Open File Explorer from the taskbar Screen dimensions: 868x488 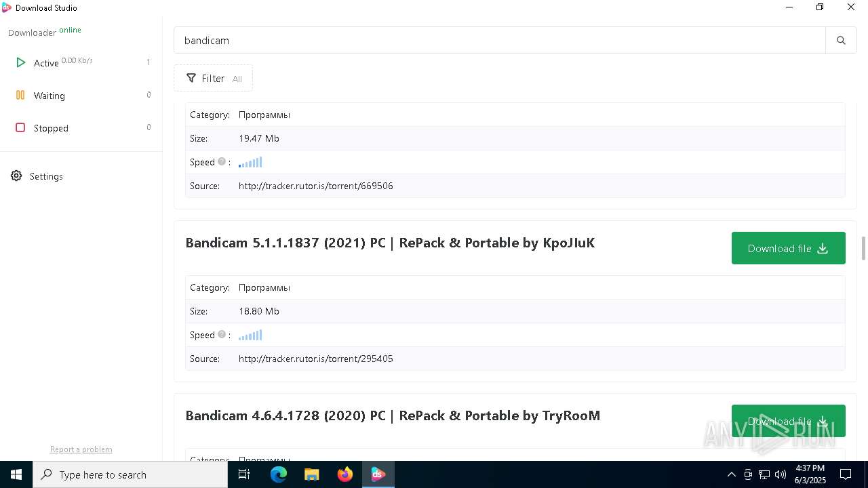tap(311, 474)
